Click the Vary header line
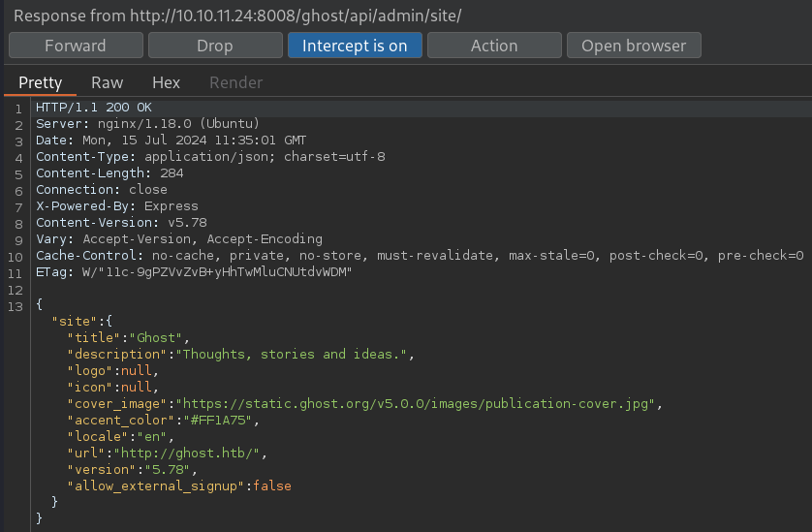The image size is (812, 532). click(179, 238)
